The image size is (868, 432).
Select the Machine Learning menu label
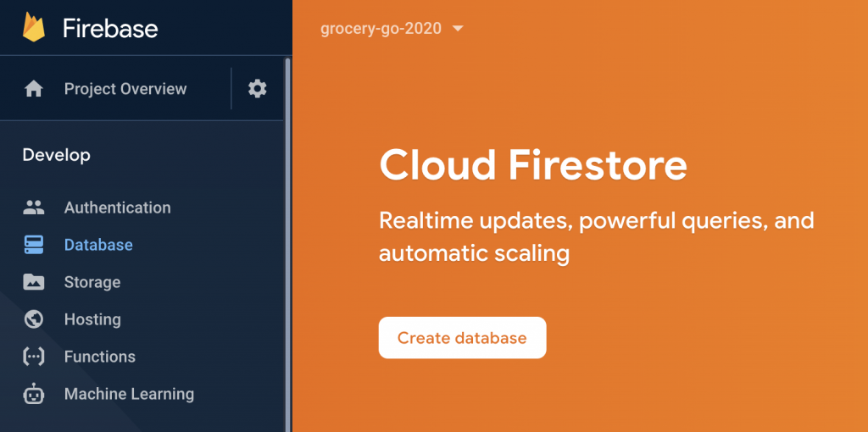coord(129,394)
